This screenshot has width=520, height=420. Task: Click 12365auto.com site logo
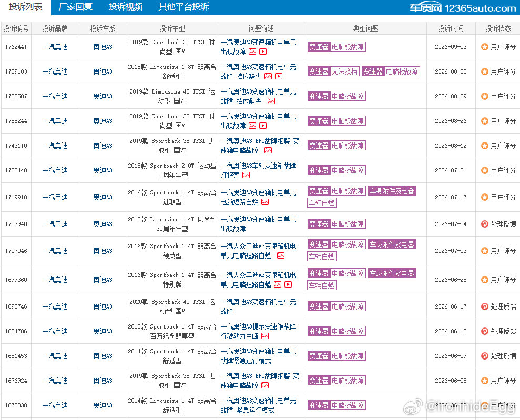point(463,8)
